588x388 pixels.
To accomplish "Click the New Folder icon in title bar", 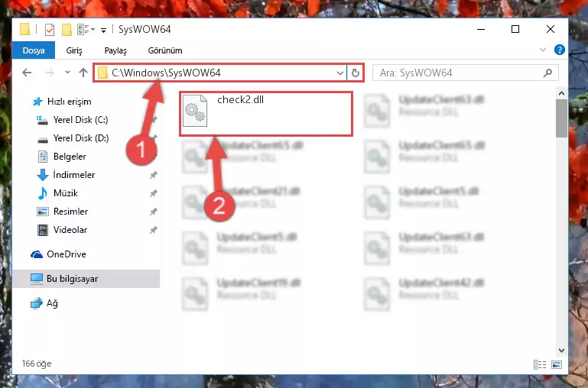I will (67, 29).
